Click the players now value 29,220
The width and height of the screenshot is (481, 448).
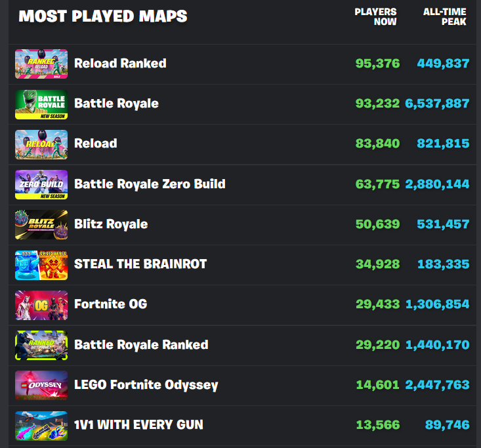378,345
